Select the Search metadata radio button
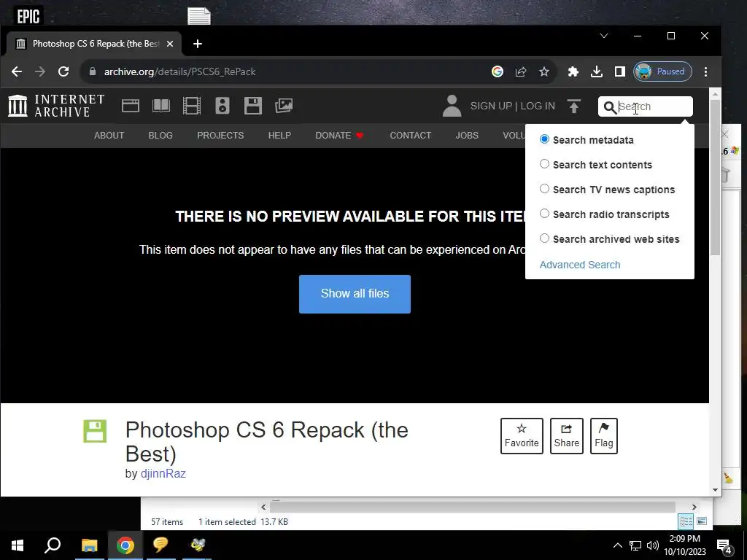The width and height of the screenshot is (747, 560). (544, 139)
